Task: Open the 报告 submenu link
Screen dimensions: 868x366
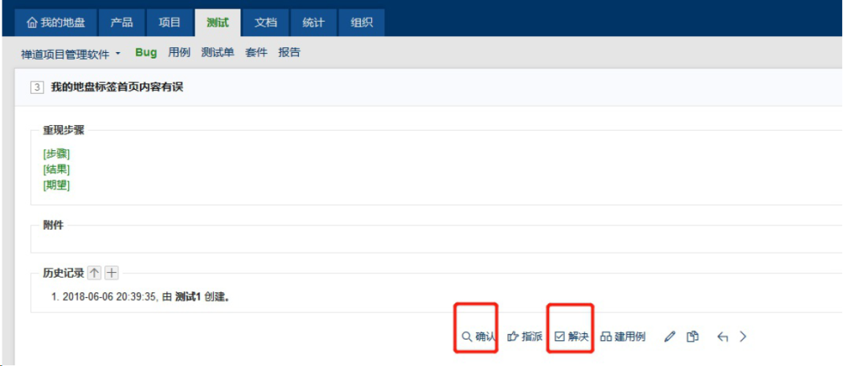Action: click(x=289, y=53)
